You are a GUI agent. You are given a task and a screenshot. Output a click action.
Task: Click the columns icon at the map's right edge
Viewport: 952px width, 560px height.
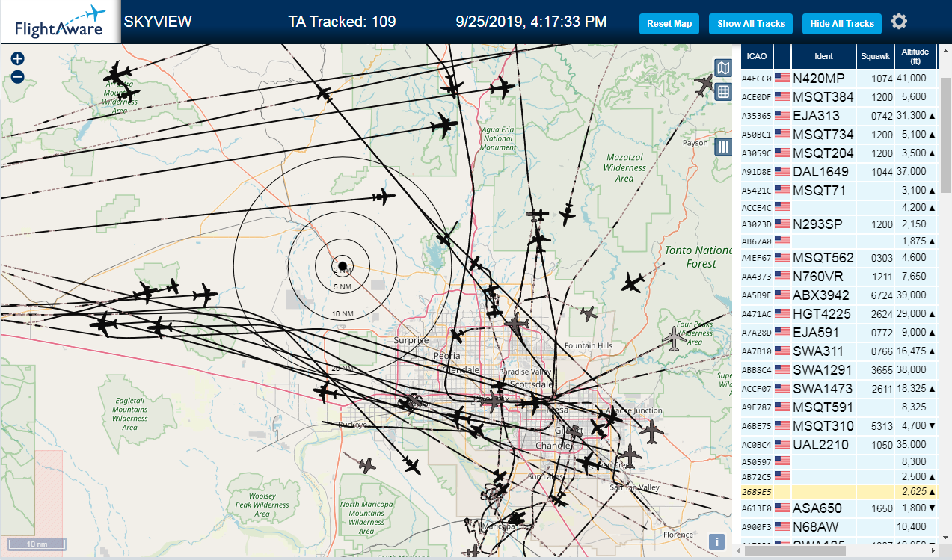(x=723, y=147)
